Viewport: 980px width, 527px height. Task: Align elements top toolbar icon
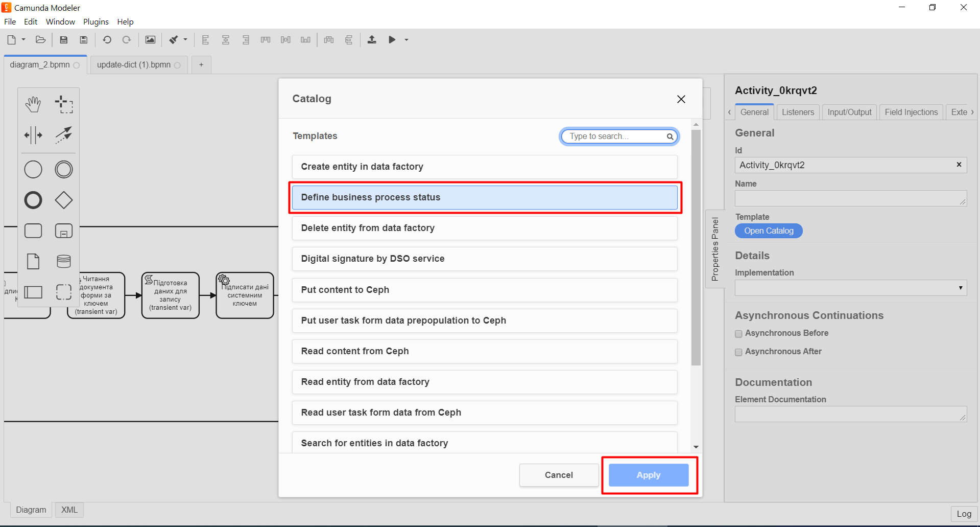coord(266,40)
